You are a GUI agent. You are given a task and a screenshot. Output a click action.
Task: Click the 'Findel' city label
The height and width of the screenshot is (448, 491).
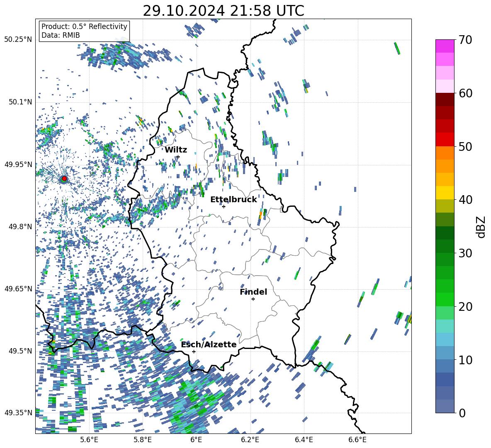click(253, 292)
